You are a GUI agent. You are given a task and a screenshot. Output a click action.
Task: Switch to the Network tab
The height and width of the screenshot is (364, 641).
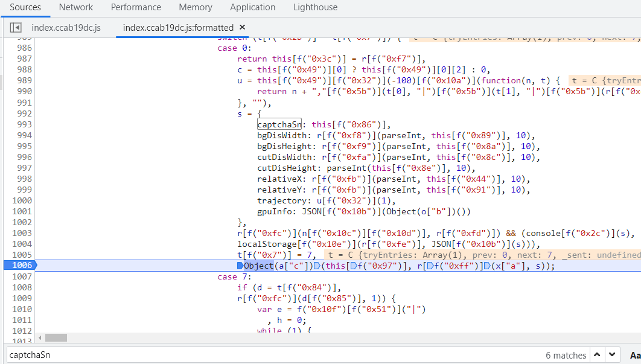75,7
